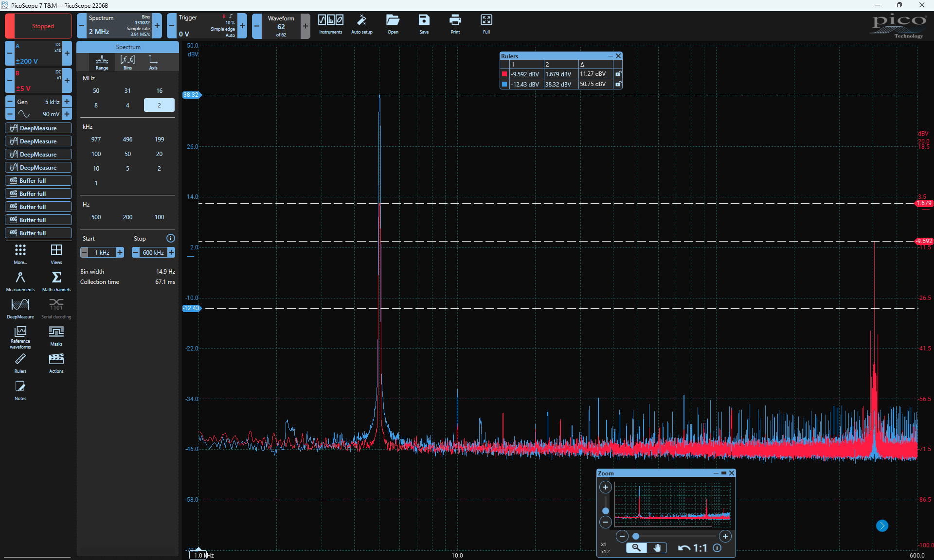Run Auto setup
This screenshot has width=934, height=560.
(x=361, y=24)
